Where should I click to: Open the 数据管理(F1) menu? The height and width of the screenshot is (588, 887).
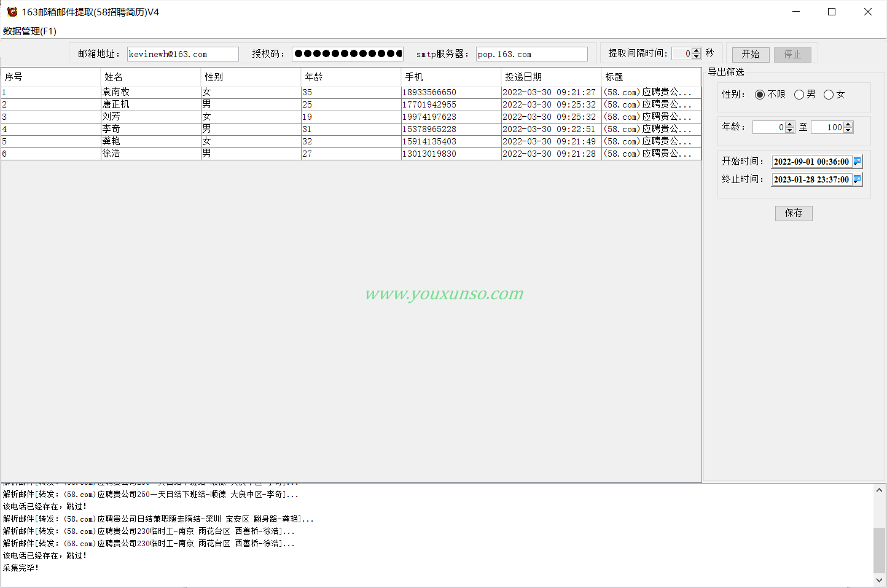click(29, 31)
